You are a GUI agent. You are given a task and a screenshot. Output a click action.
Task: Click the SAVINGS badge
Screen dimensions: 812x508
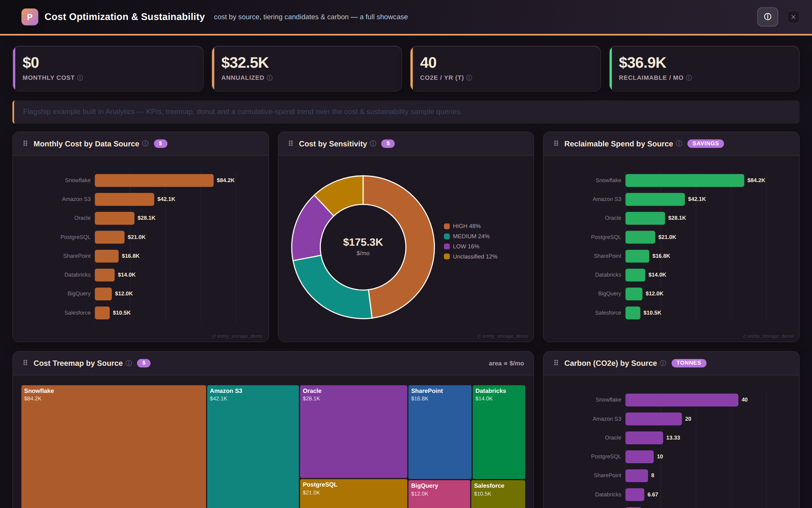(x=706, y=143)
